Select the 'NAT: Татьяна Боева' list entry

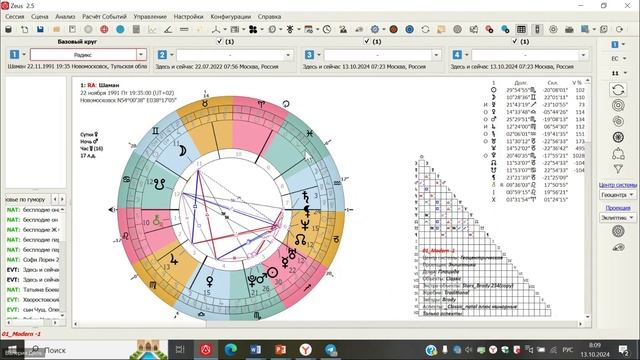(33, 290)
